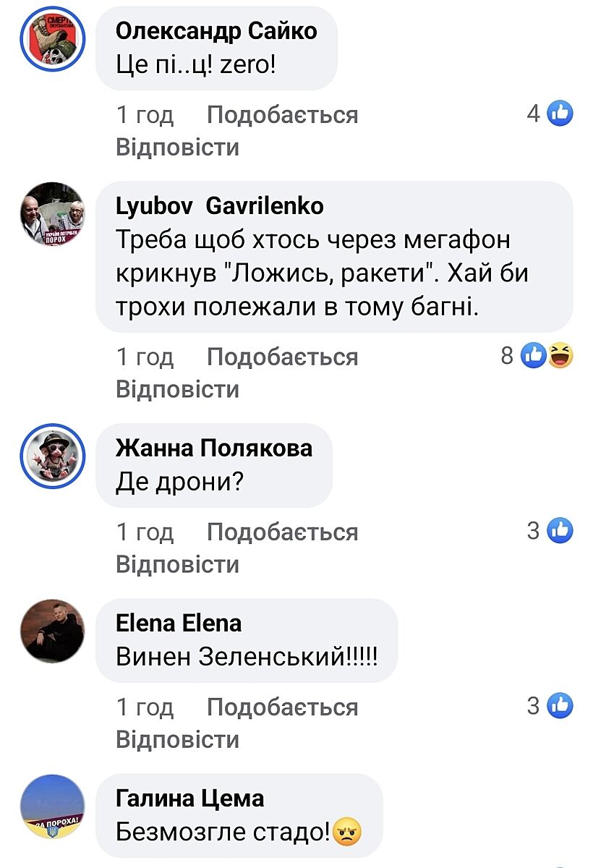
Task: Click Відповісти under Lyubov Gavrilenko's comment
Action: pos(177,388)
